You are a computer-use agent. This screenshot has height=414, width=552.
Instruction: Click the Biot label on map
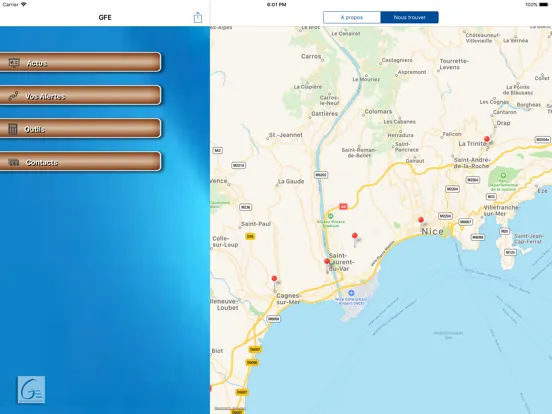click(x=217, y=351)
